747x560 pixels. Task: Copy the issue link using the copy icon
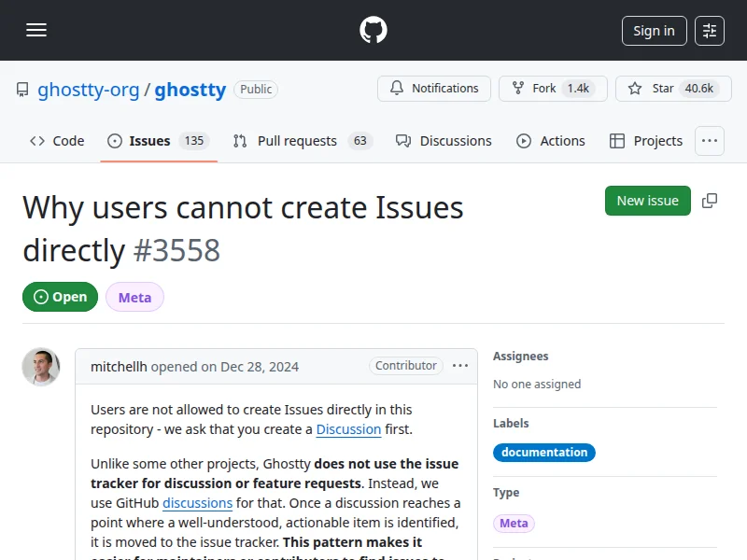click(710, 201)
